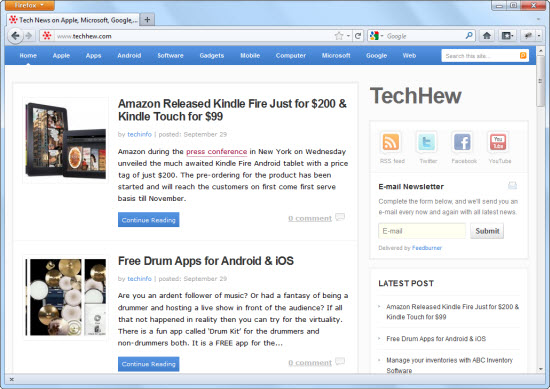Open the press conference link
The height and width of the screenshot is (389, 550).
coord(216,152)
